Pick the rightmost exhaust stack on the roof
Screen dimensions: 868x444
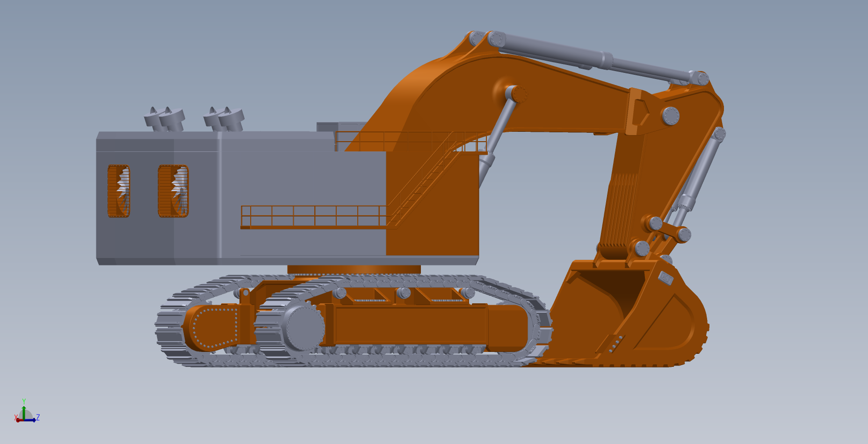(x=232, y=118)
